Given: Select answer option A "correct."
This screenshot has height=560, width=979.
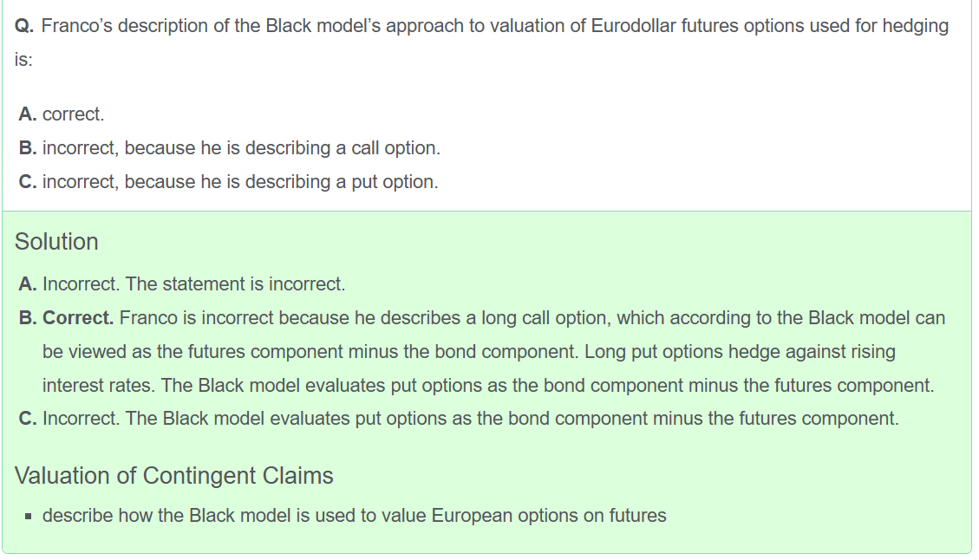Looking at the screenshot, I should click(x=73, y=114).
